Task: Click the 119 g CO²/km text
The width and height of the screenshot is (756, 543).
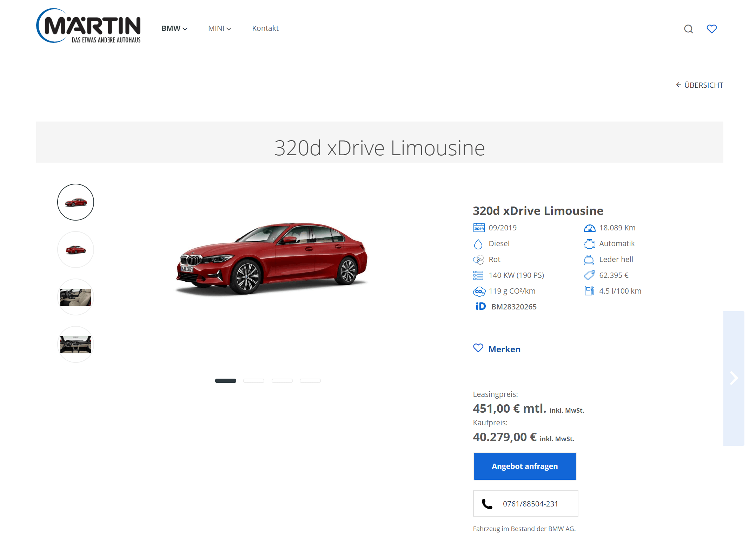Action: click(x=512, y=291)
